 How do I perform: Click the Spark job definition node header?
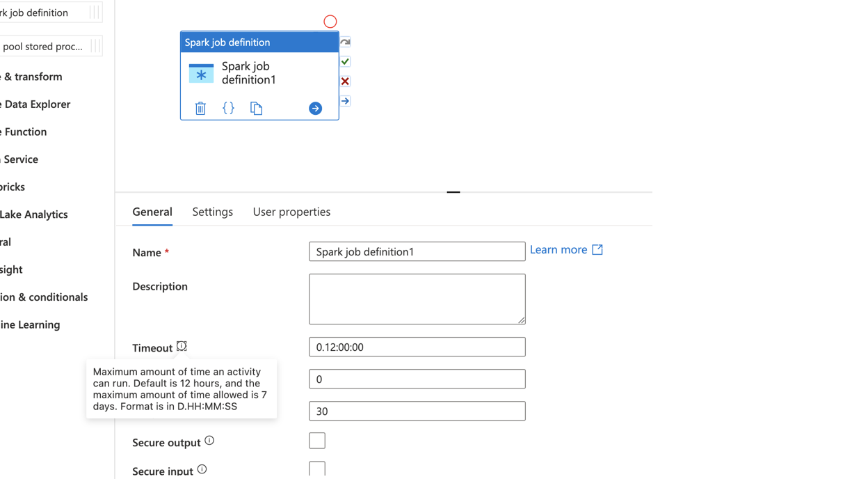tap(259, 42)
